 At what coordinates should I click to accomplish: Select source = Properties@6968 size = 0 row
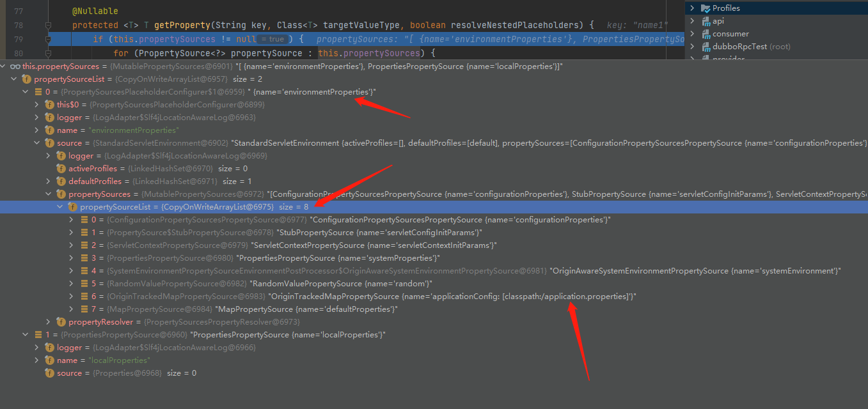point(434,373)
